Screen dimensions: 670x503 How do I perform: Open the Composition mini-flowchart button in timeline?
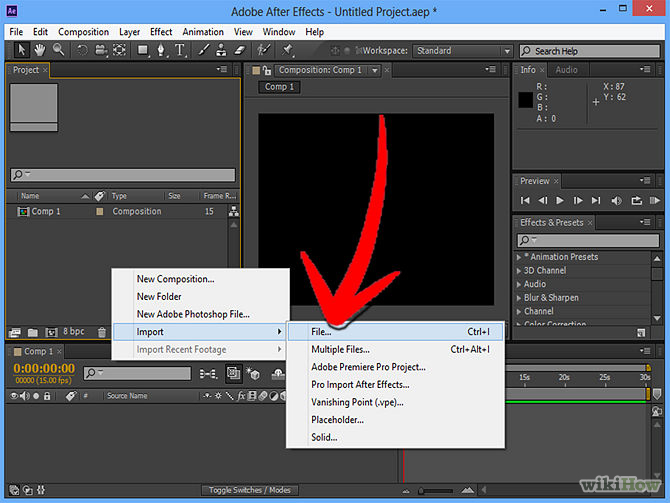[208, 374]
